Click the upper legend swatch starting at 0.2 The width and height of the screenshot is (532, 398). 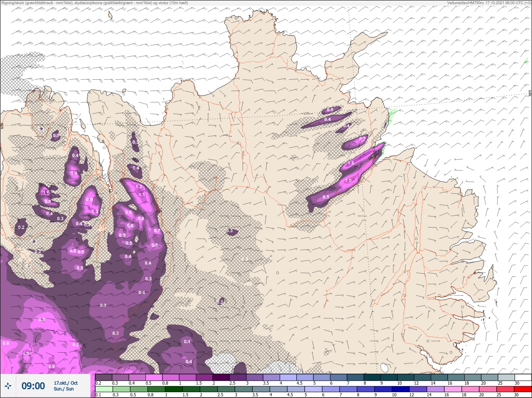[x=103, y=377]
